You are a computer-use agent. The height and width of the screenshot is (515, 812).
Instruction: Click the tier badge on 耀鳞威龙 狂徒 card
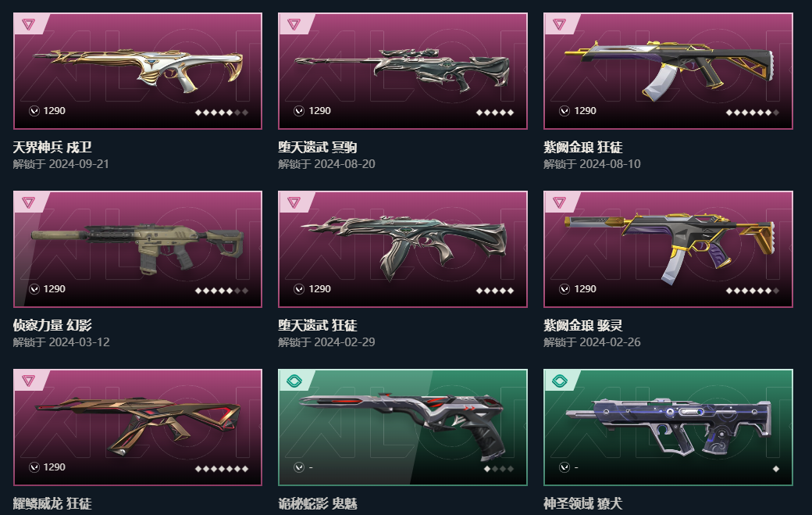pyautogui.click(x=28, y=381)
